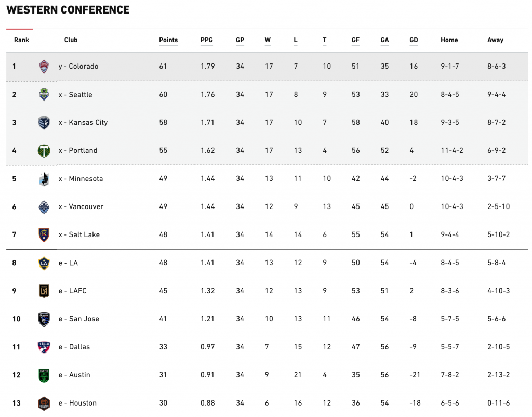Image resolution: width=532 pixels, height=417 pixels.
Task: Open the Houston club name link
Action: [x=78, y=403]
